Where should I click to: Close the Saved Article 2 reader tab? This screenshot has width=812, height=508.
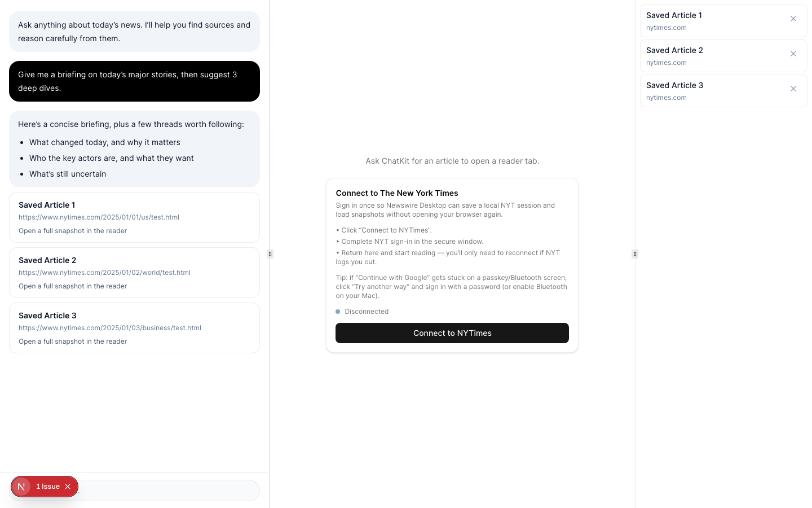click(793, 54)
